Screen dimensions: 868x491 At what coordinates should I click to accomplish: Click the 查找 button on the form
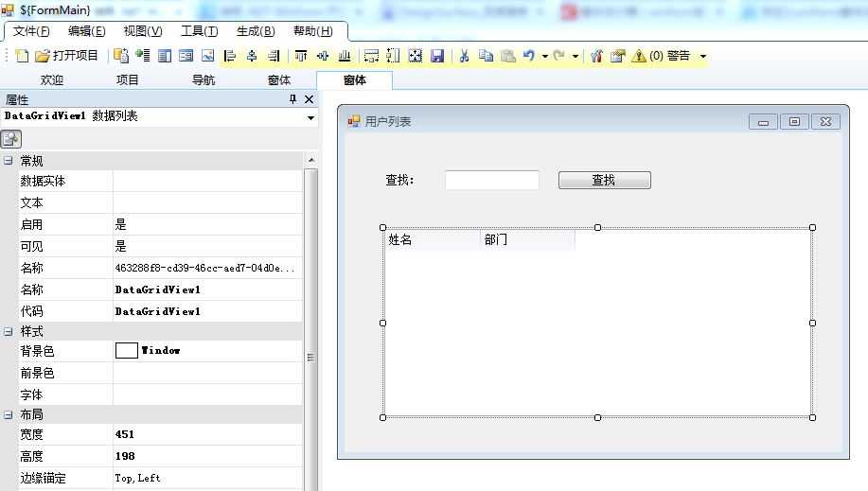point(605,180)
